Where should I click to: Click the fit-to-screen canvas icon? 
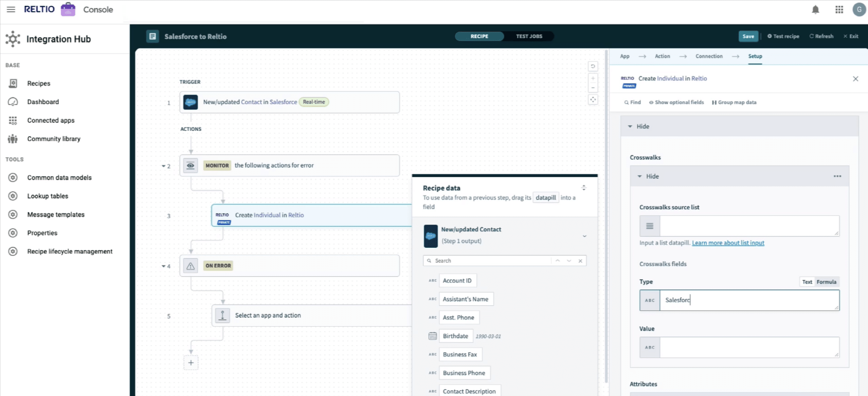point(593,100)
